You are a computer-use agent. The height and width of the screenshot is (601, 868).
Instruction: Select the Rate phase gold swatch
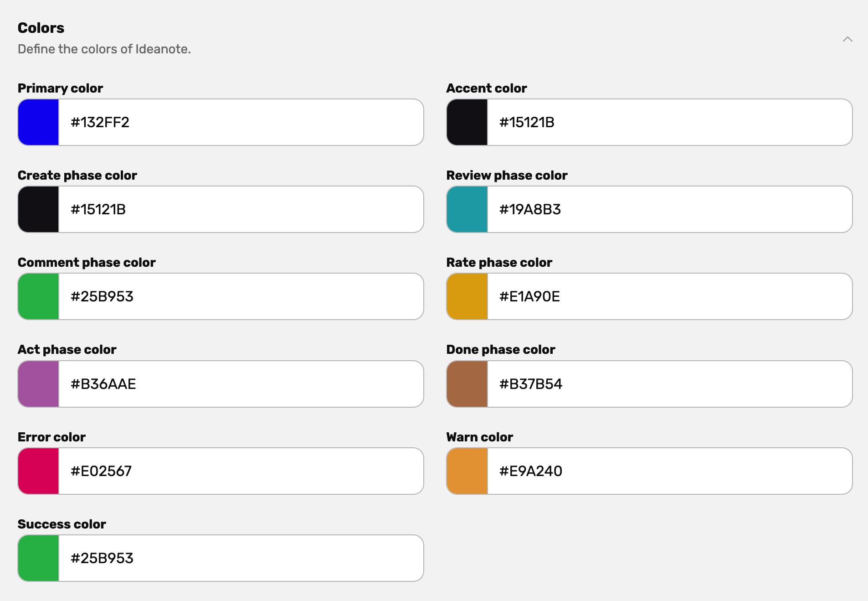[x=467, y=296]
